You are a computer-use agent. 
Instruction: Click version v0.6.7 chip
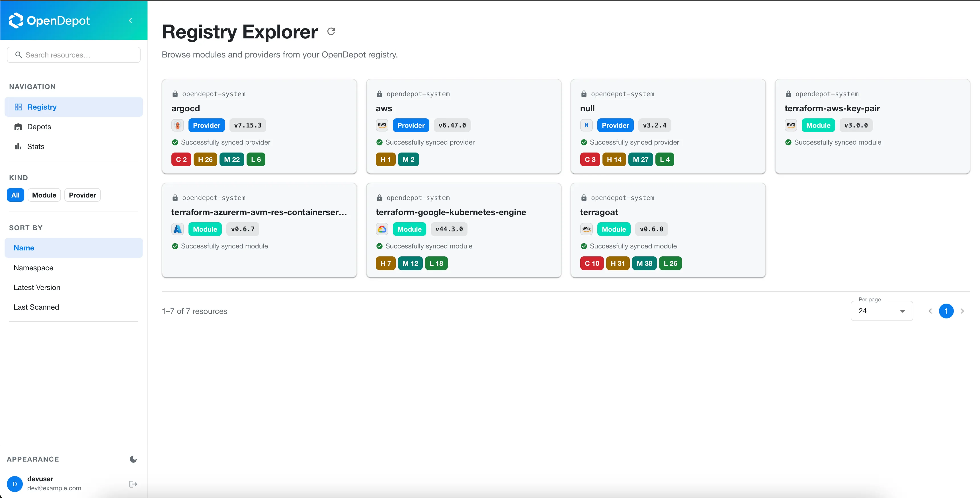click(x=243, y=229)
